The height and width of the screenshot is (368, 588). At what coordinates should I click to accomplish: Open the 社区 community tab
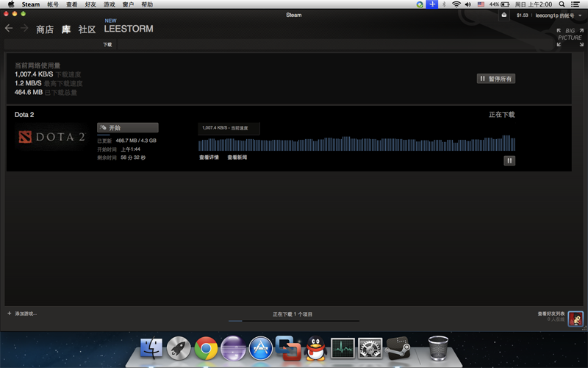pos(87,29)
